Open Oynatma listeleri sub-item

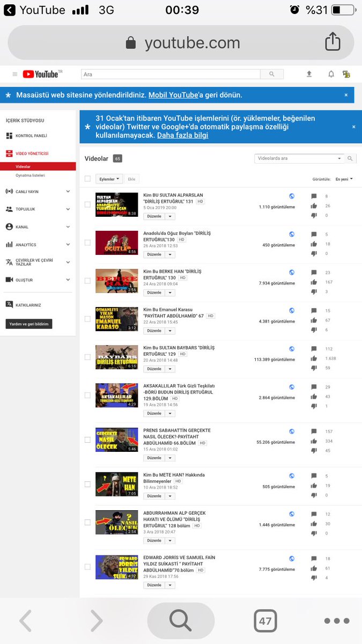tap(30, 175)
